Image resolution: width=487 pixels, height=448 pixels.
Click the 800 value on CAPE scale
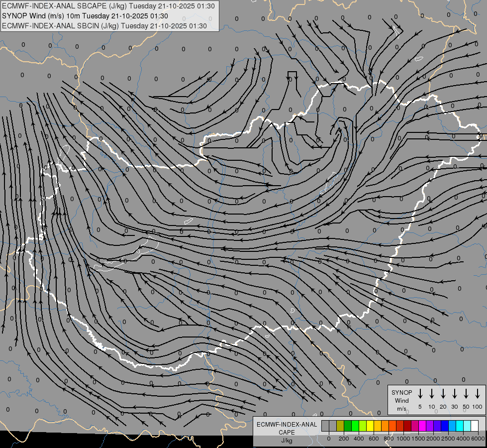(x=389, y=439)
